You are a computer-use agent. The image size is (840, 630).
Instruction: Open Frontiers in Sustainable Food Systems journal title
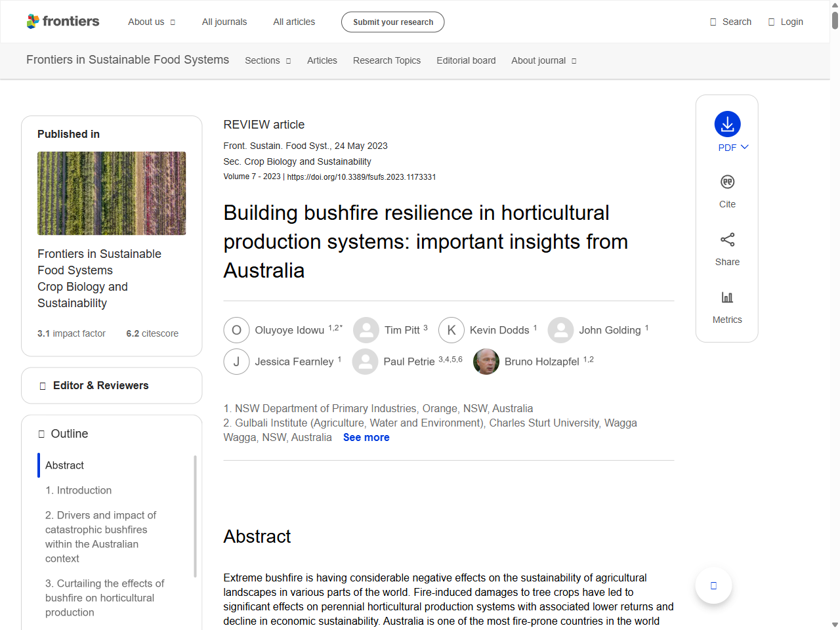(x=127, y=60)
